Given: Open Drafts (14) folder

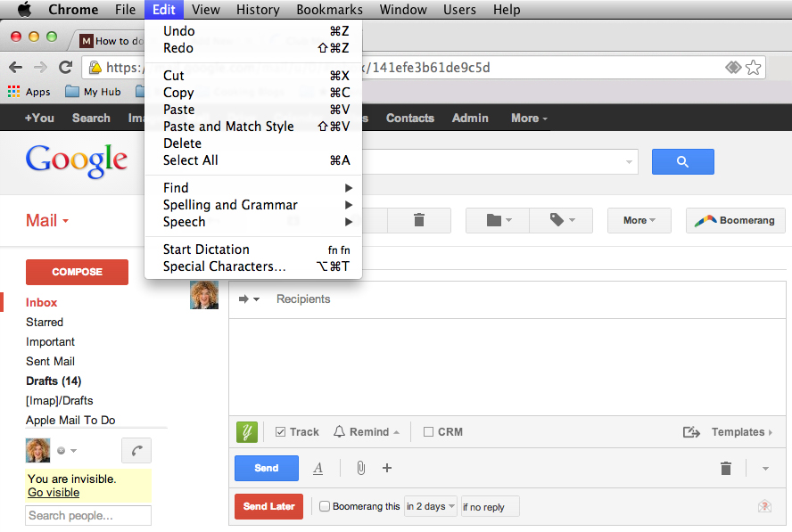Looking at the screenshot, I should (x=54, y=381).
